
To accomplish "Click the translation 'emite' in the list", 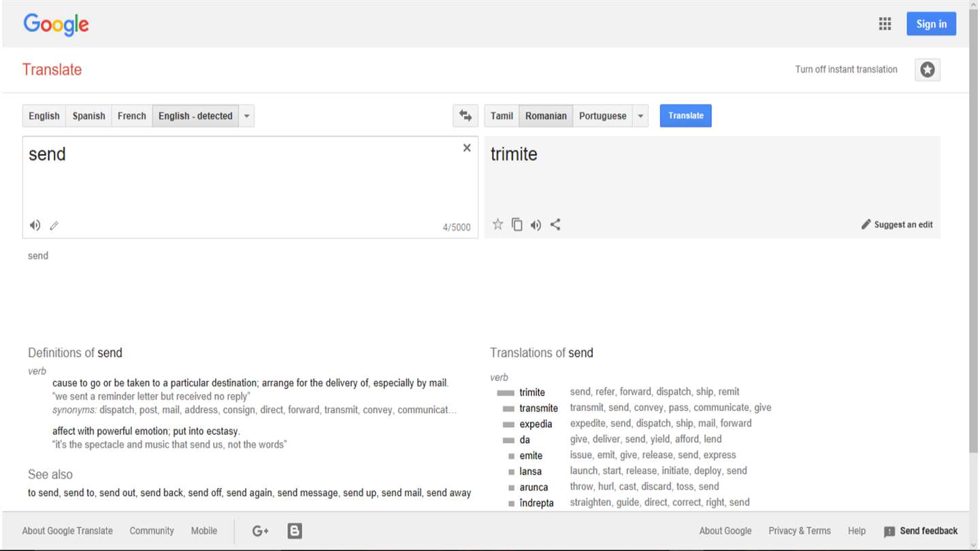I will (531, 456).
